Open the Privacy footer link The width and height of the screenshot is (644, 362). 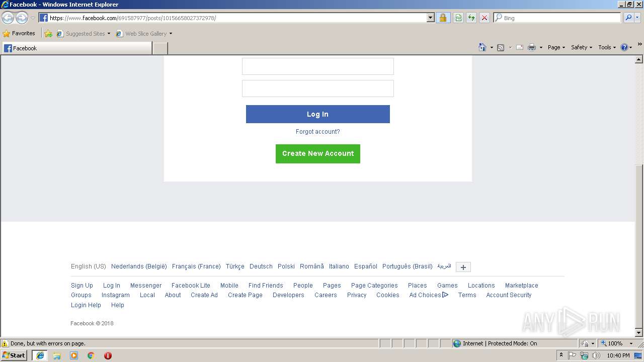(x=357, y=295)
